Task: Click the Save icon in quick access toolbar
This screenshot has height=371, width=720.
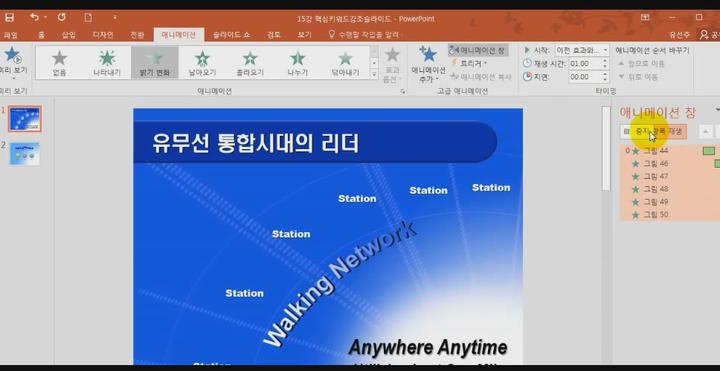Action: click(x=9, y=17)
